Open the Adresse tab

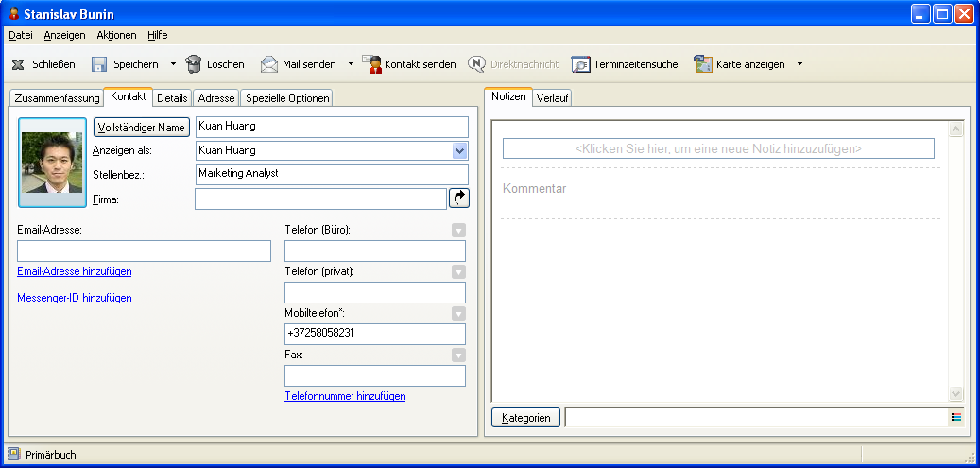point(216,98)
